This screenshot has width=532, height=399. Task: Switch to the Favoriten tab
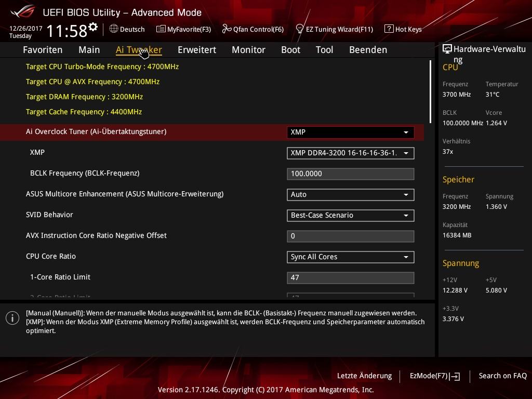(x=43, y=50)
